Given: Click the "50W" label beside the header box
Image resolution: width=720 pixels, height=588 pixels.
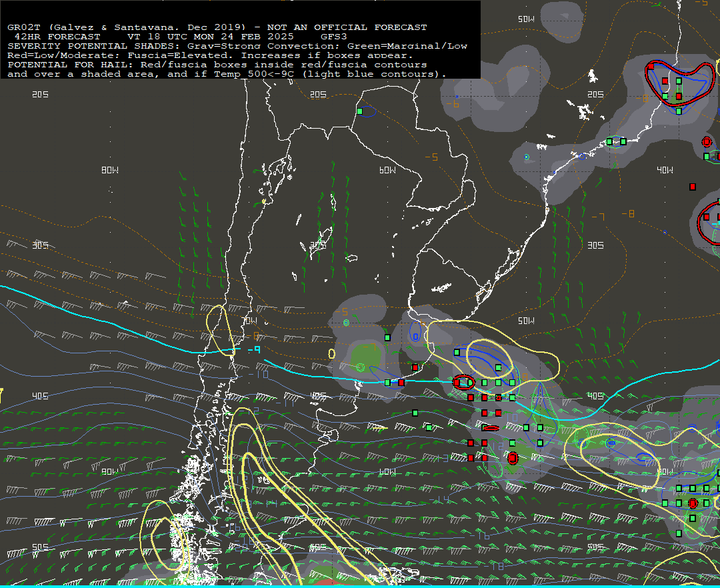Looking at the screenshot, I should click(x=526, y=19).
